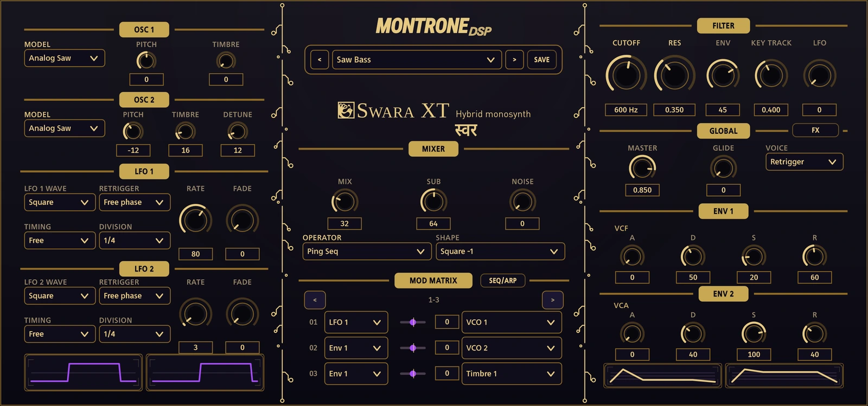The image size is (868, 406).
Task: Open the Voice Retrigger dropdown
Action: coord(805,162)
